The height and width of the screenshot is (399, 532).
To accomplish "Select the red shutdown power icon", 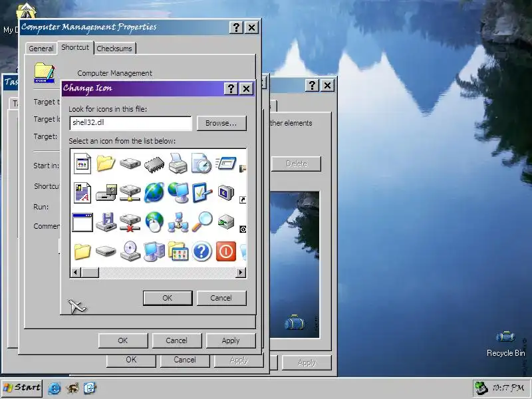I will tap(226, 251).
